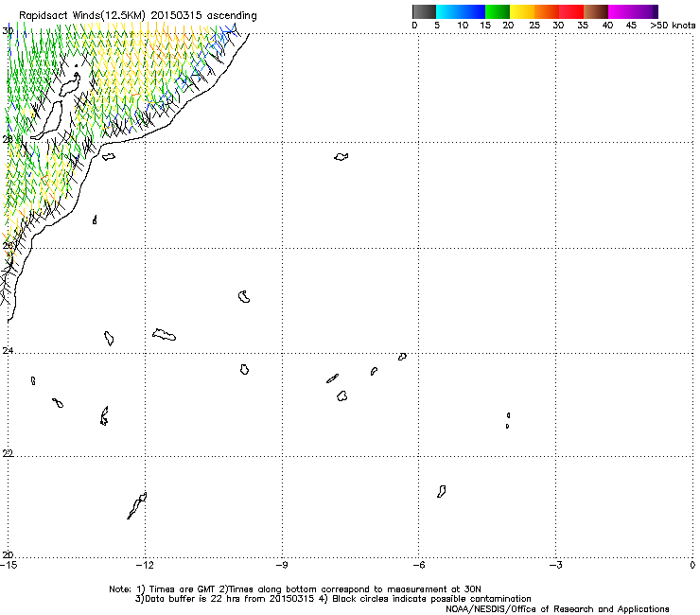Click the legend tick label 10
The image size is (700, 615).
coord(463,26)
